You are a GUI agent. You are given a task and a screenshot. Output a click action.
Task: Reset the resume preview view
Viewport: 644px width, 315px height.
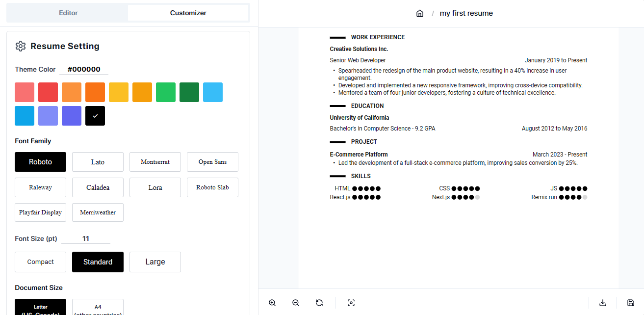coord(319,303)
